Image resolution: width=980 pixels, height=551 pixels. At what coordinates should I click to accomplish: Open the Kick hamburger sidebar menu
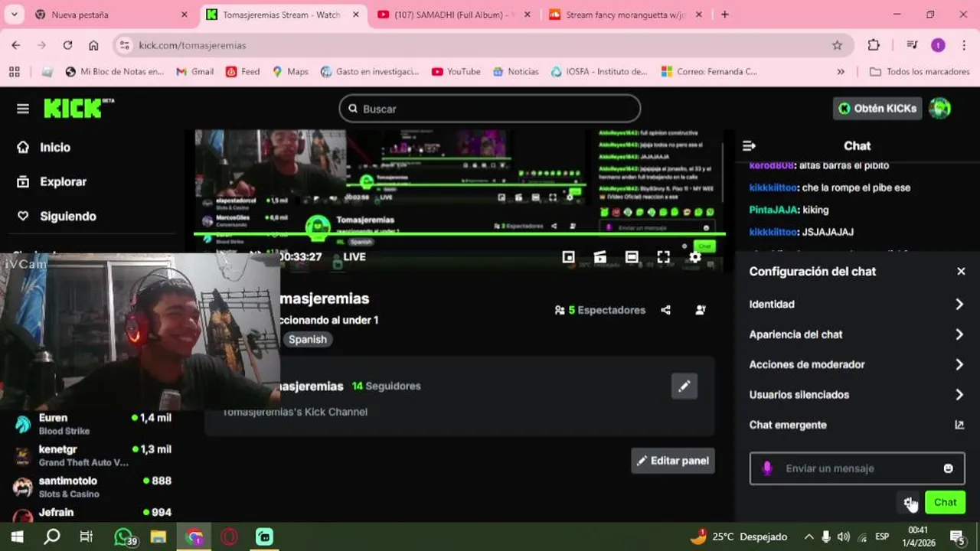pos(23,109)
